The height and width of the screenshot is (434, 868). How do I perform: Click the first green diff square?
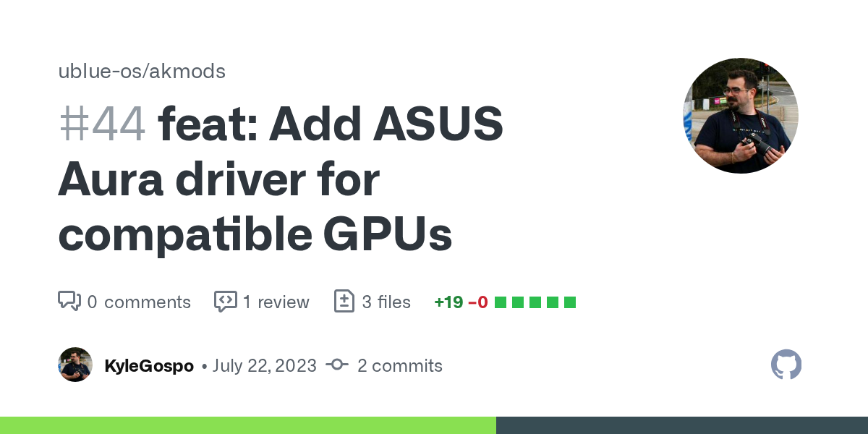[500, 302]
